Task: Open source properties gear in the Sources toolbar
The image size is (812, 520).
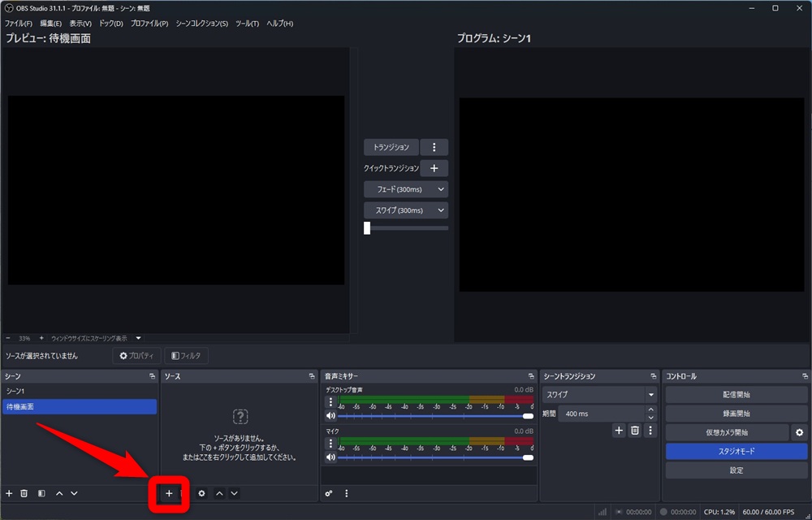Action: [201, 493]
